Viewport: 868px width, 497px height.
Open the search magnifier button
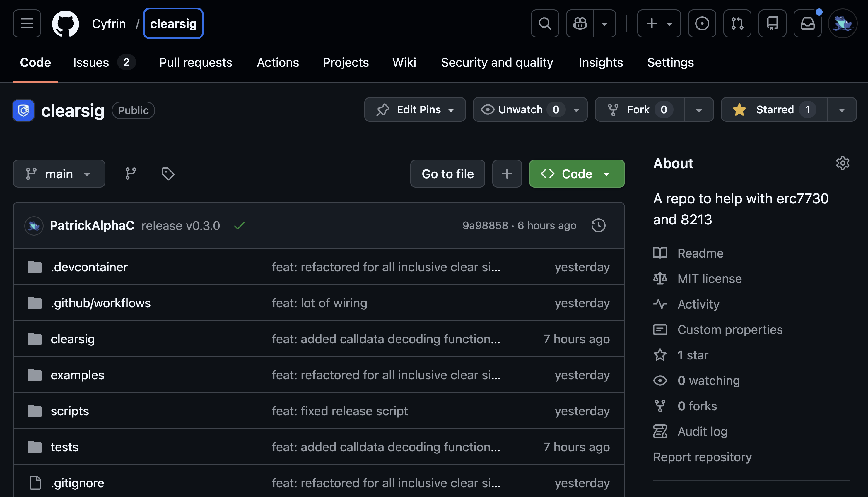pyautogui.click(x=545, y=23)
